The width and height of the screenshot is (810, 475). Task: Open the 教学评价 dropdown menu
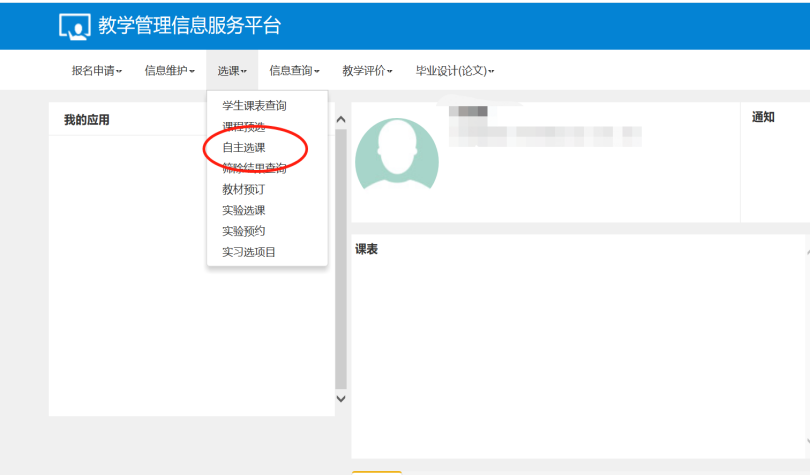[x=367, y=70]
